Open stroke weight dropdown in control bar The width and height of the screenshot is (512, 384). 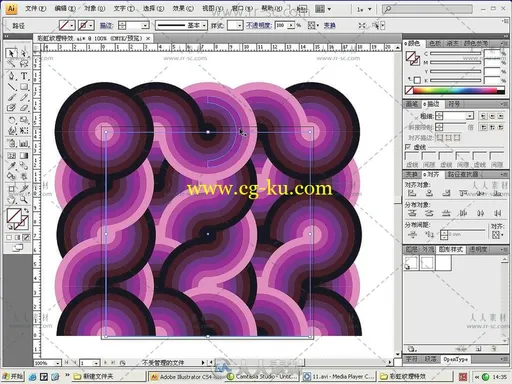click(x=145, y=25)
